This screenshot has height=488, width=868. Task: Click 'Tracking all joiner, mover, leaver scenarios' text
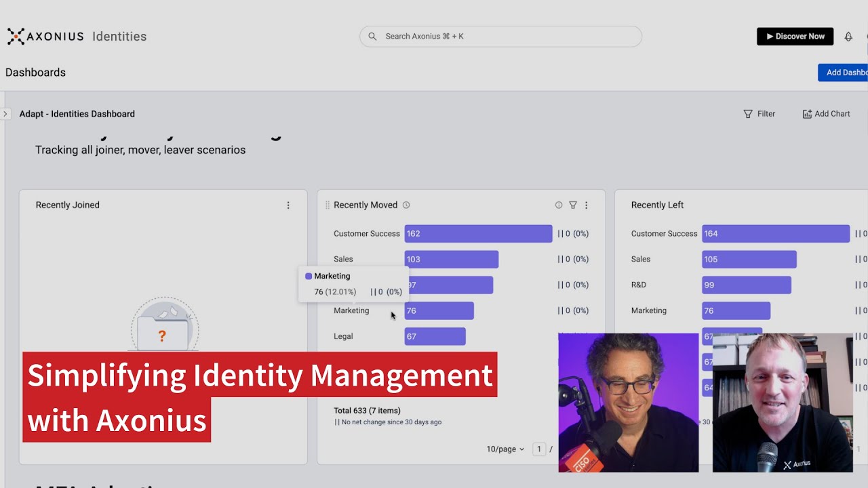140,150
